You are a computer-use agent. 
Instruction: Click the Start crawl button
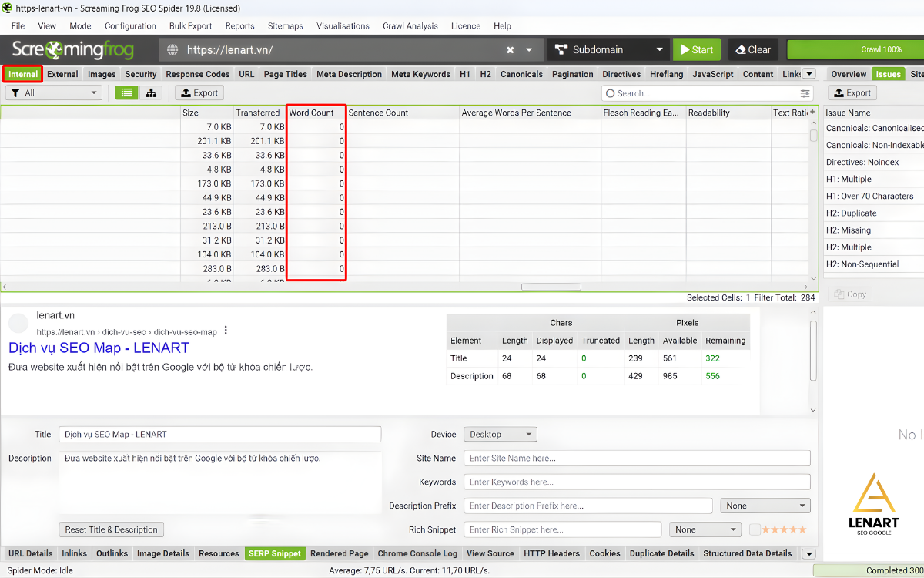tap(696, 50)
